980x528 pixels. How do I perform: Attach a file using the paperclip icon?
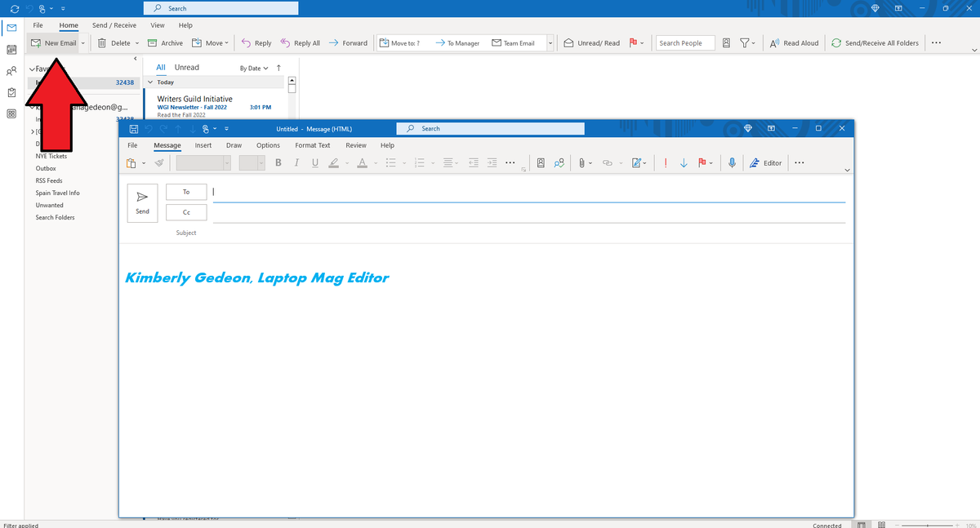click(x=581, y=162)
